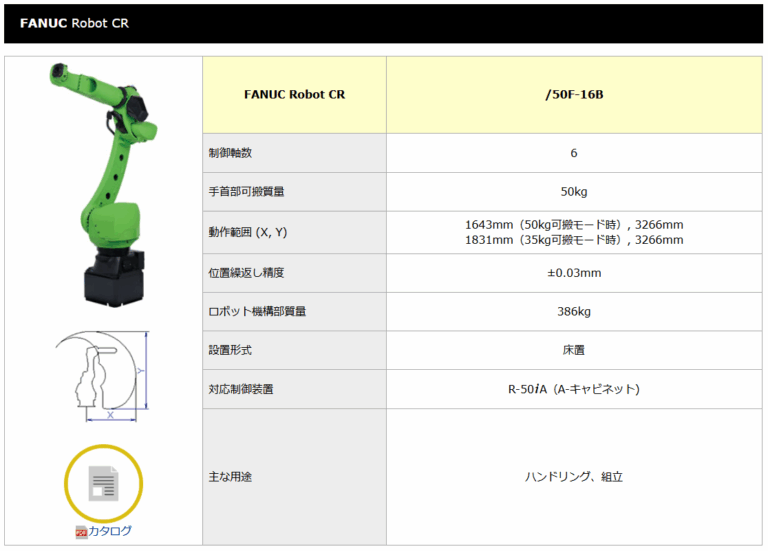768x551 pixels.
Task: Click the payload value 50kg
Action: pyautogui.click(x=574, y=192)
